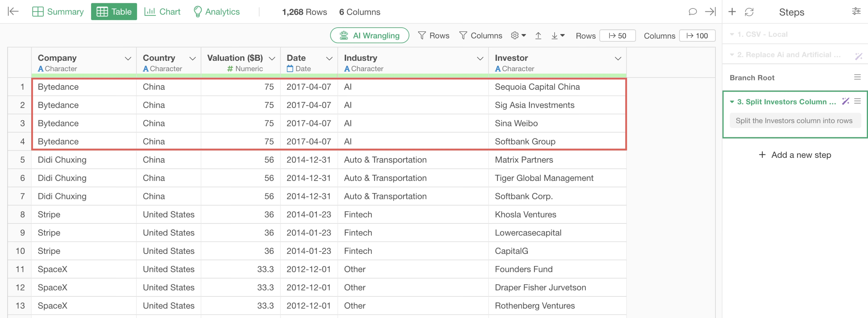Open the Steps settings sliders icon
This screenshot has width=868, height=318.
[x=856, y=12]
